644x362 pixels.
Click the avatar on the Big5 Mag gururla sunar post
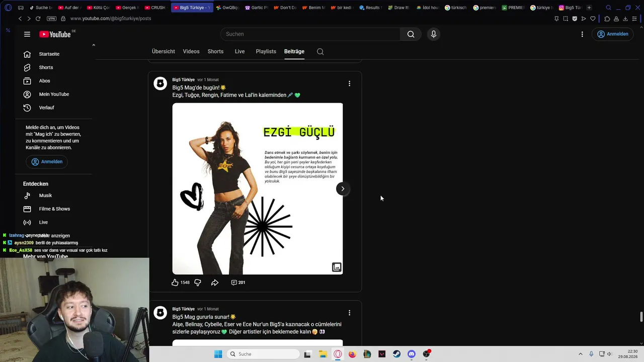click(160, 313)
